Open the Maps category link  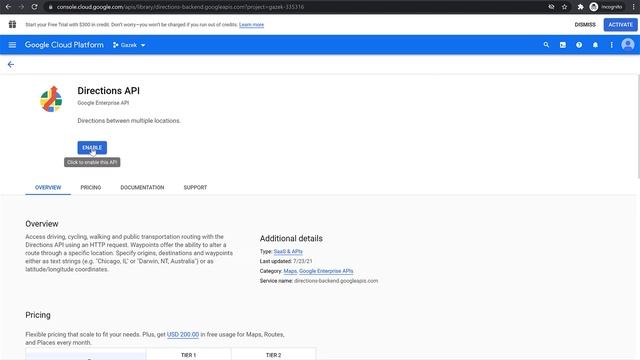[290, 271]
